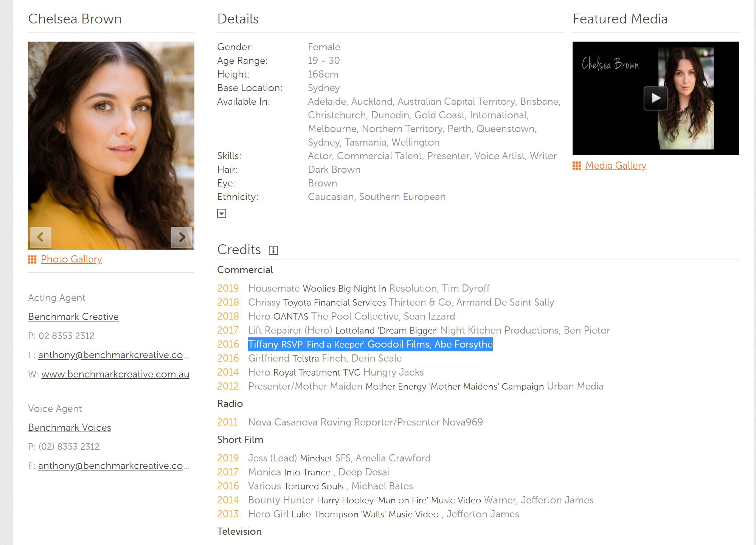The width and height of the screenshot is (756, 545).
Task: Click the 2019 Housemate Woolies credit
Action: click(x=368, y=289)
